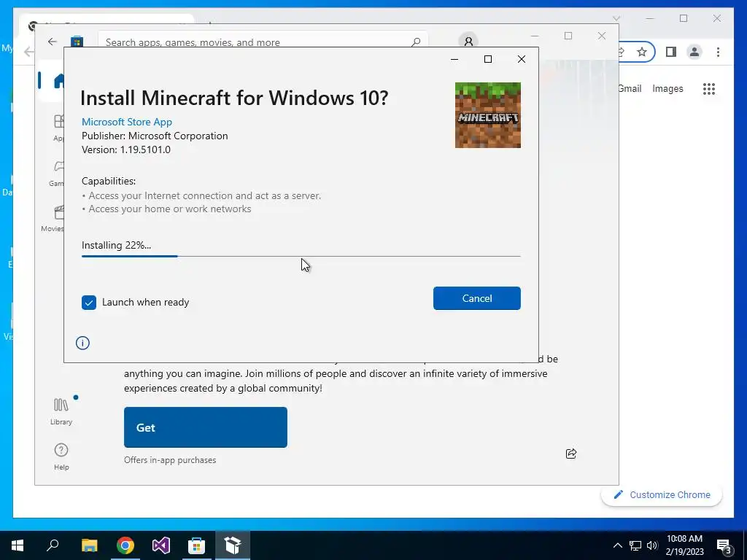This screenshot has width=747, height=560.
Task: Open volume control tray icon
Action: [x=652, y=545]
